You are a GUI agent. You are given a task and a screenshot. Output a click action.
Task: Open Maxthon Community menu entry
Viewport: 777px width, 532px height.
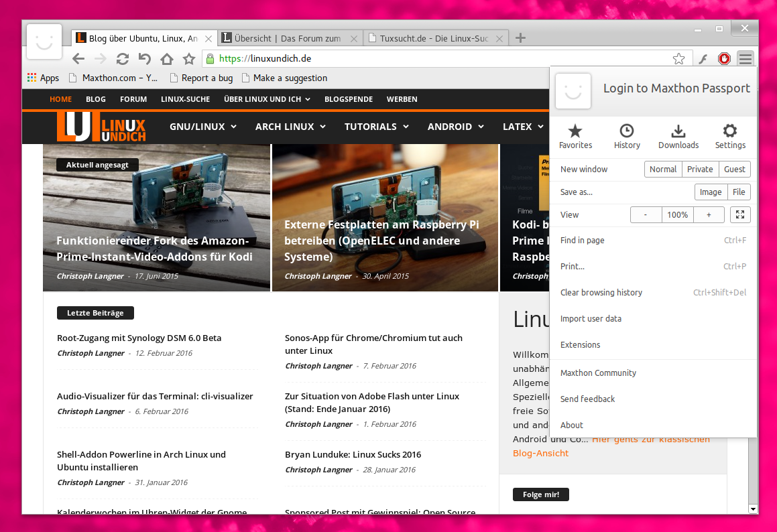653,373
